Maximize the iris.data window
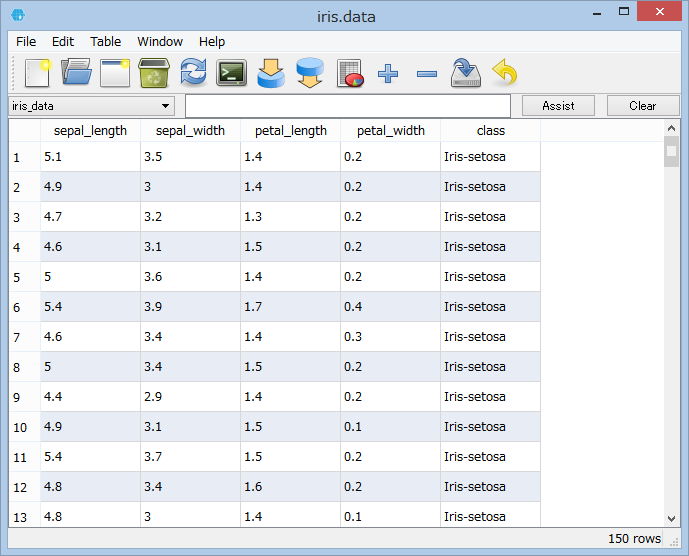The width and height of the screenshot is (689, 556). (624, 11)
